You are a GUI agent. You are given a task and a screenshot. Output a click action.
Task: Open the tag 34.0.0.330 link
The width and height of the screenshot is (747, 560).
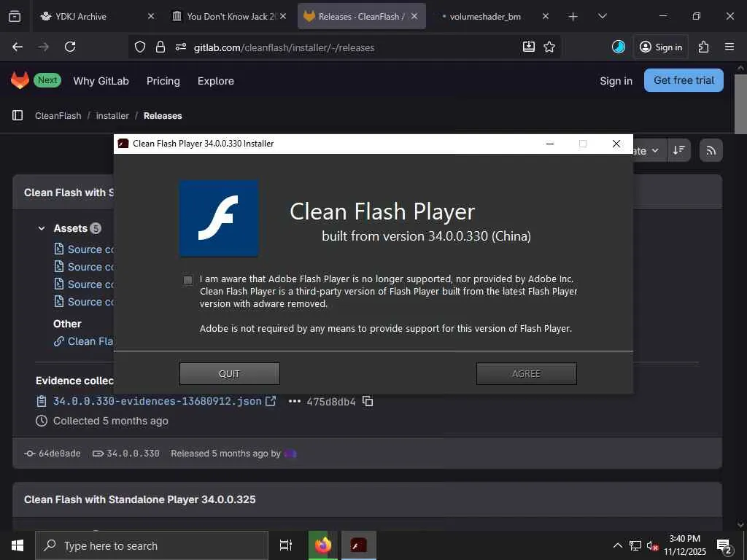133,454
